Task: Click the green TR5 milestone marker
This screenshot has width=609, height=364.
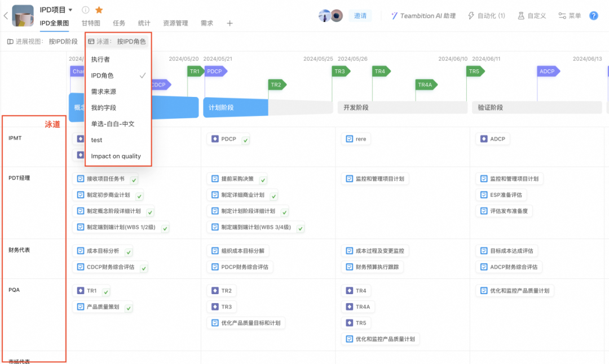Action: [x=475, y=72]
